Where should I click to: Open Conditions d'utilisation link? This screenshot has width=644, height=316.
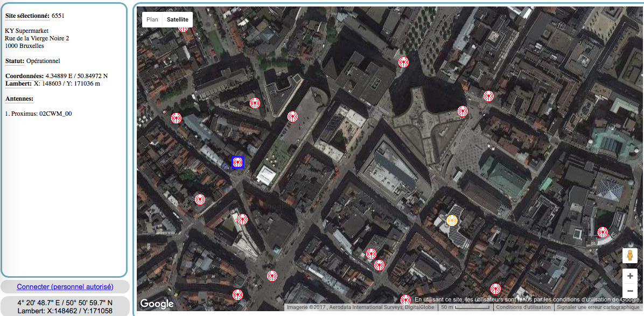click(x=523, y=307)
